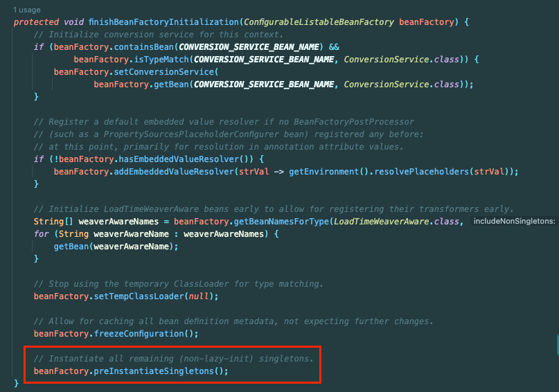Select the hasEmbeddedValueResolver call
This screenshot has width=559, height=392.
[179, 159]
